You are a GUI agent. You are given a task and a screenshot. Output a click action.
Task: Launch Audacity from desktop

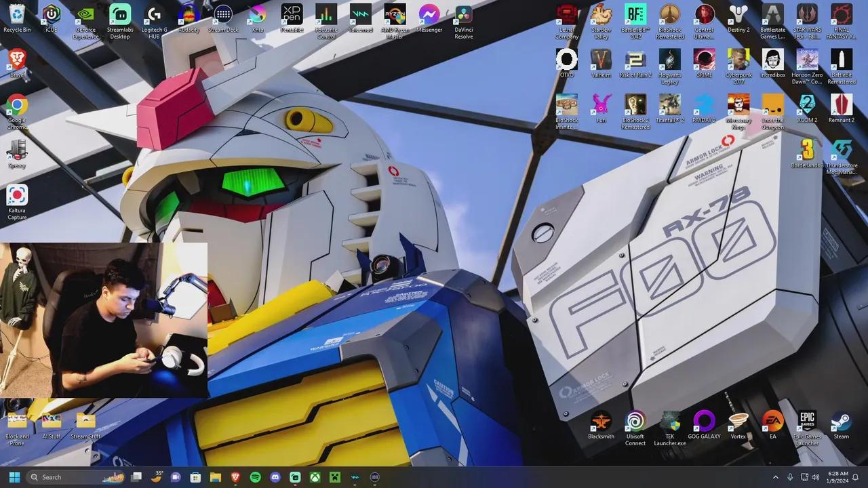coord(189,18)
